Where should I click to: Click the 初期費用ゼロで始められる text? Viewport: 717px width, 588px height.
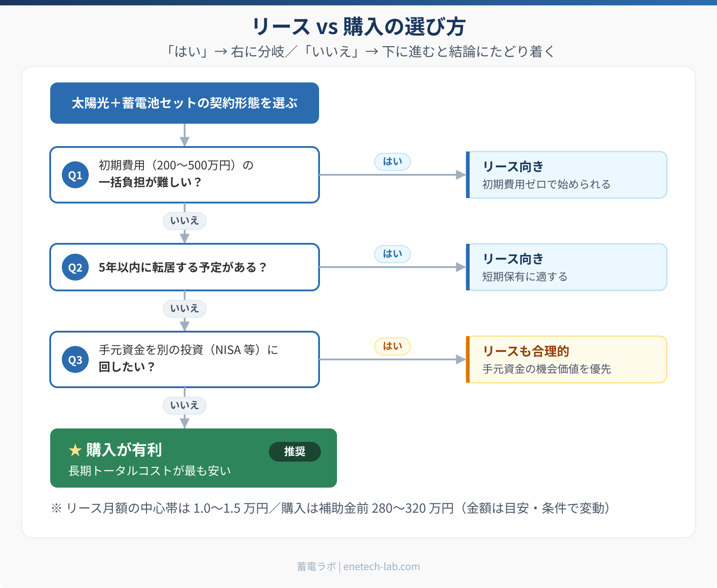546,184
